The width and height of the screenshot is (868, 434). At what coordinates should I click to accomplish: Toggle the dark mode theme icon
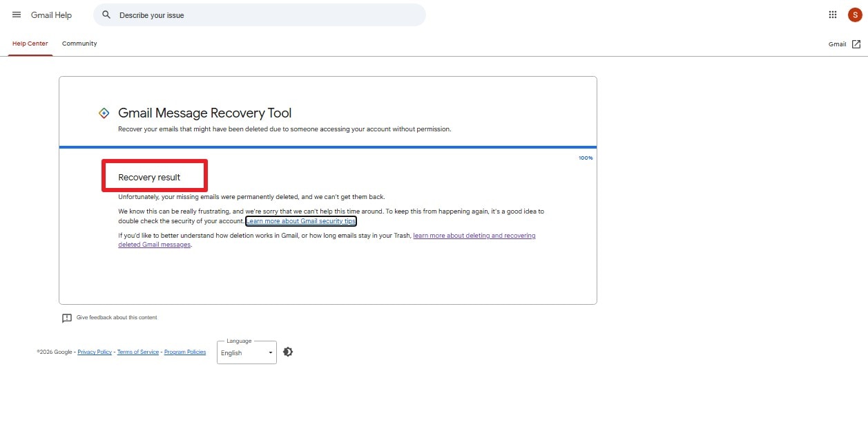pyautogui.click(x=288, y=352)
